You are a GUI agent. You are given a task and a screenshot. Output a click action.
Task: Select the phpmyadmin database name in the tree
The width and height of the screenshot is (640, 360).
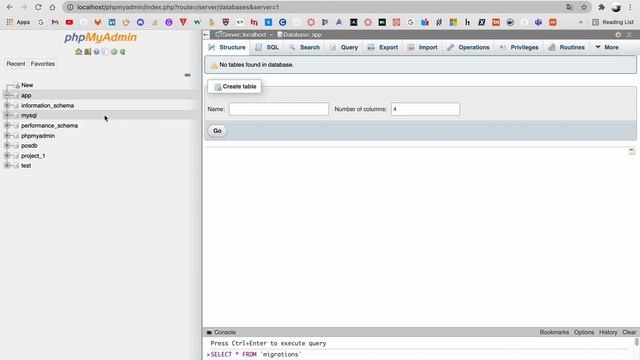click(38, 136)
